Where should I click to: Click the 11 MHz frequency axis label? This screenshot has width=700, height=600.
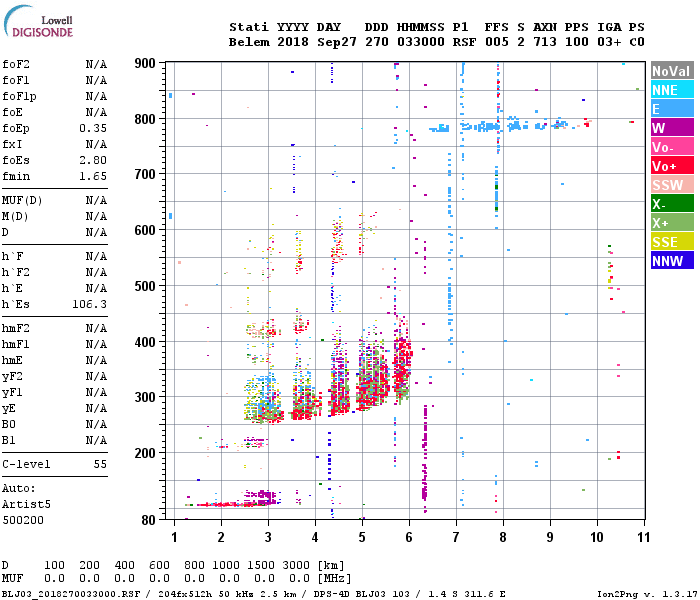[x=643, y=537]
